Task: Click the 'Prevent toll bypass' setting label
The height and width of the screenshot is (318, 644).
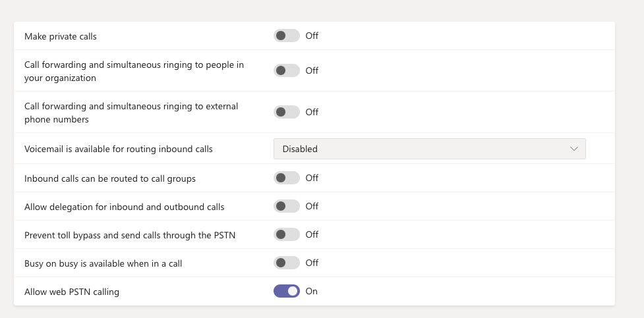Action: pyautogui.click(x=128, y=235)
